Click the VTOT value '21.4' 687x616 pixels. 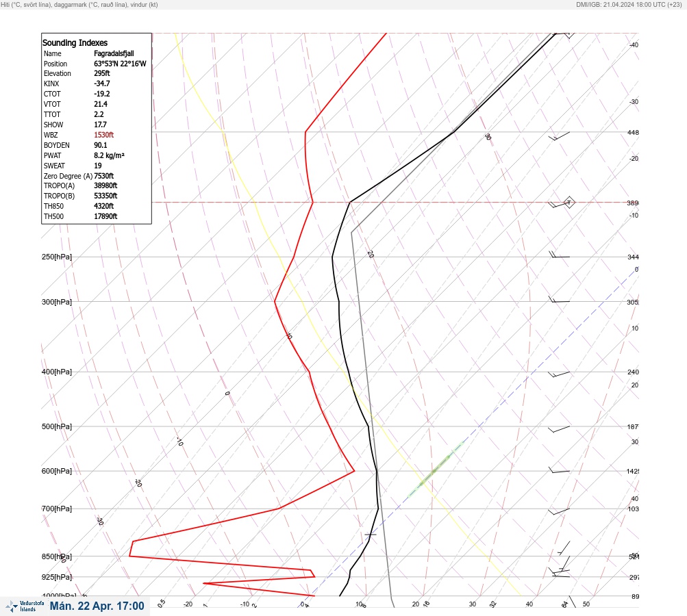[100, 104]
